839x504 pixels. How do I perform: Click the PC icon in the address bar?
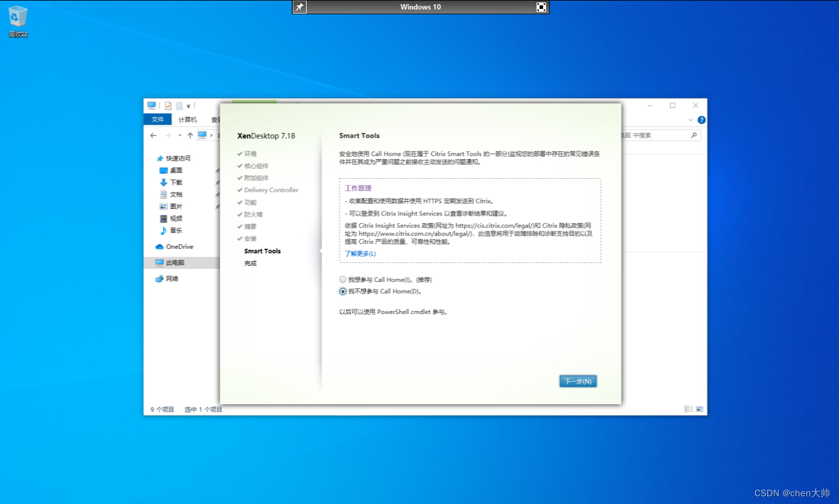click(202, 135)
